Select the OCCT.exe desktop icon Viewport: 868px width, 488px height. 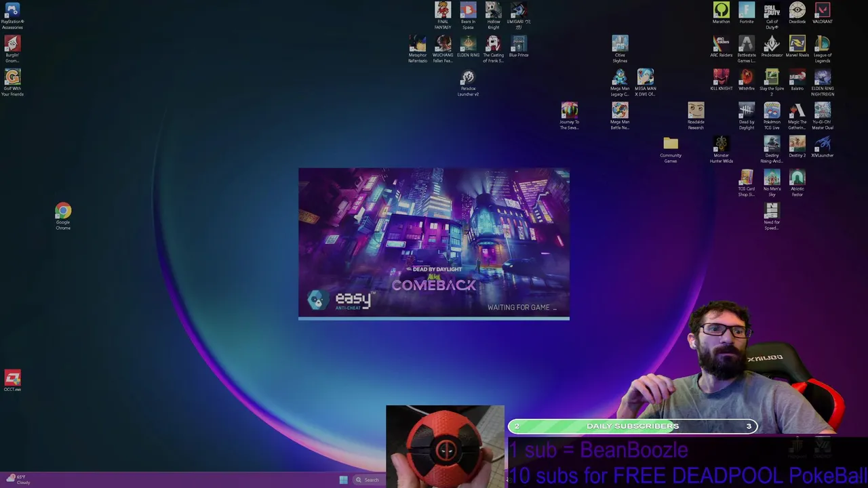pyautogui.click(x=12, y=381)
